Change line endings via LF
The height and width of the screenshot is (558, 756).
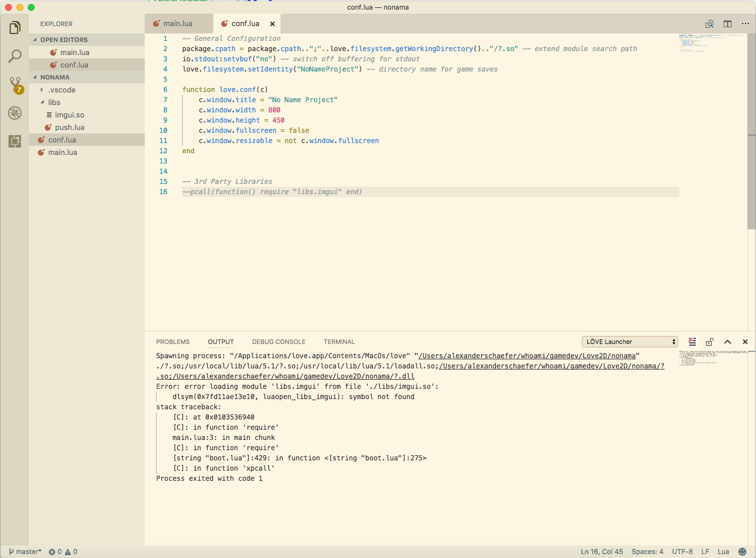tap(705, 552)
